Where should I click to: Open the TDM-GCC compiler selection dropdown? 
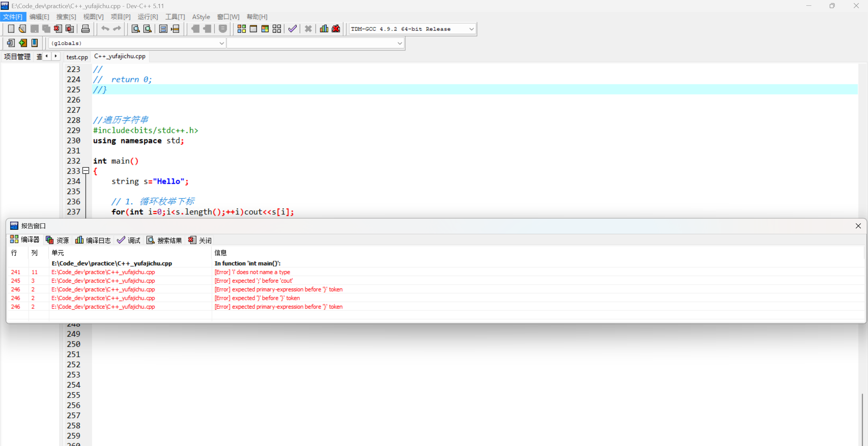(x=471, y=29)
